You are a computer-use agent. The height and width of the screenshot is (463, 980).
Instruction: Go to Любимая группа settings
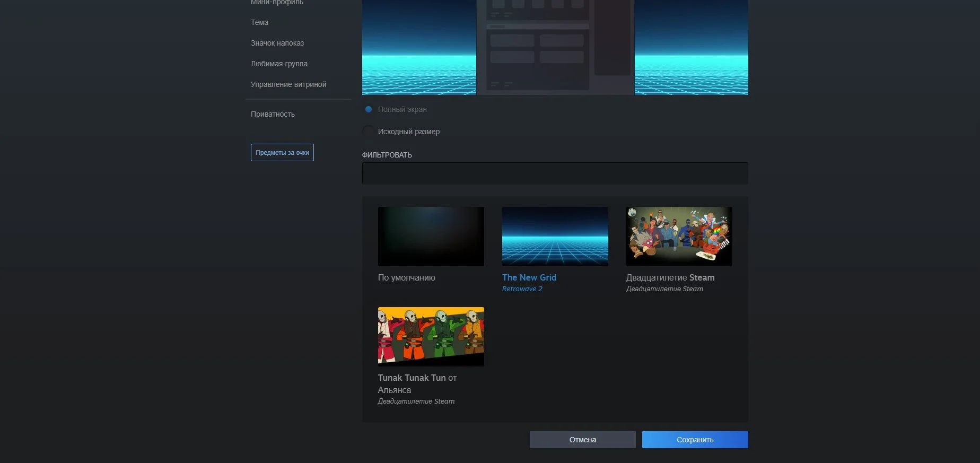pos(279,64)
